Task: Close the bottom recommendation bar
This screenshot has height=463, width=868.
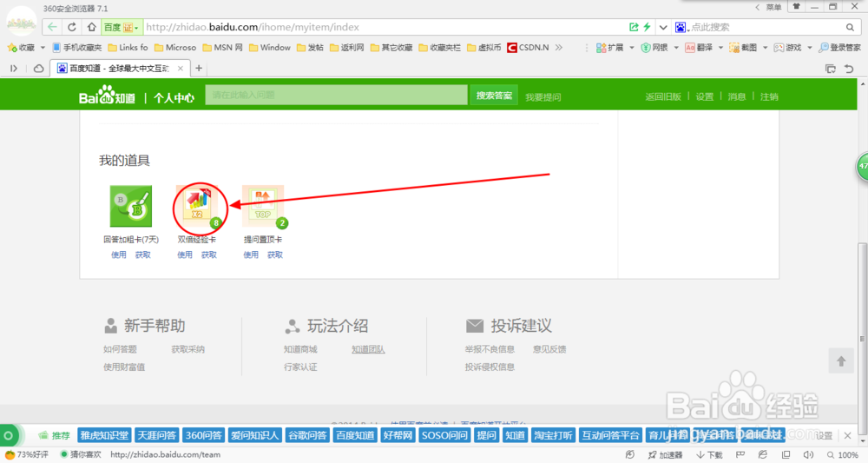Action: 847,436
